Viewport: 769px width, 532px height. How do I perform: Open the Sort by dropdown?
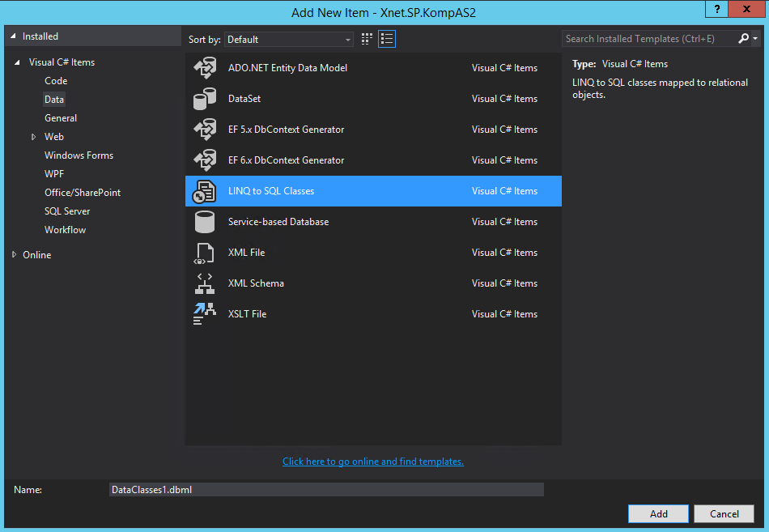pyautogui.click(x=289, y=39)
